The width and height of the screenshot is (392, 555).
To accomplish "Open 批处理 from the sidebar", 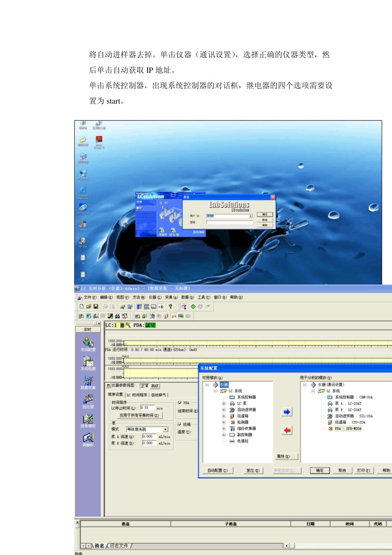I will (88, 400).
